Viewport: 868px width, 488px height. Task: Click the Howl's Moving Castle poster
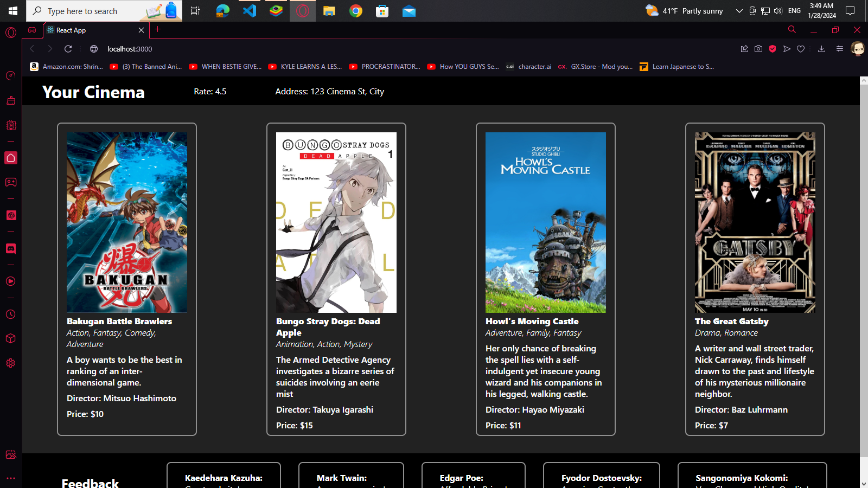(x=545, y=222)
